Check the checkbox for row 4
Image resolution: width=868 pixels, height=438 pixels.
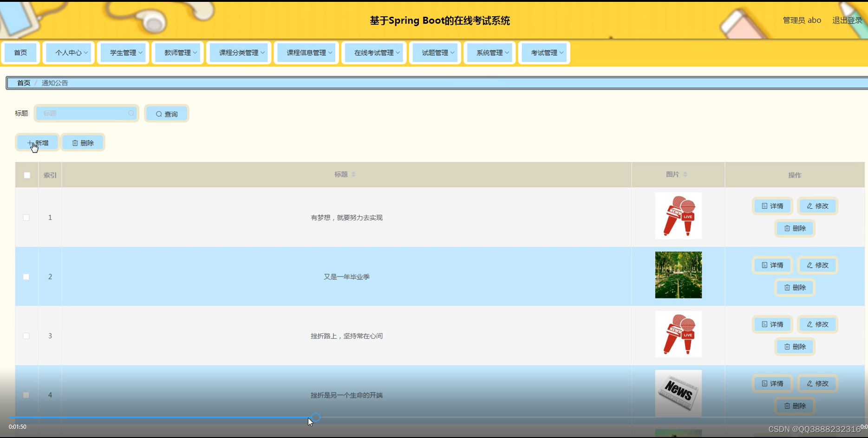[x=26, y=395]
